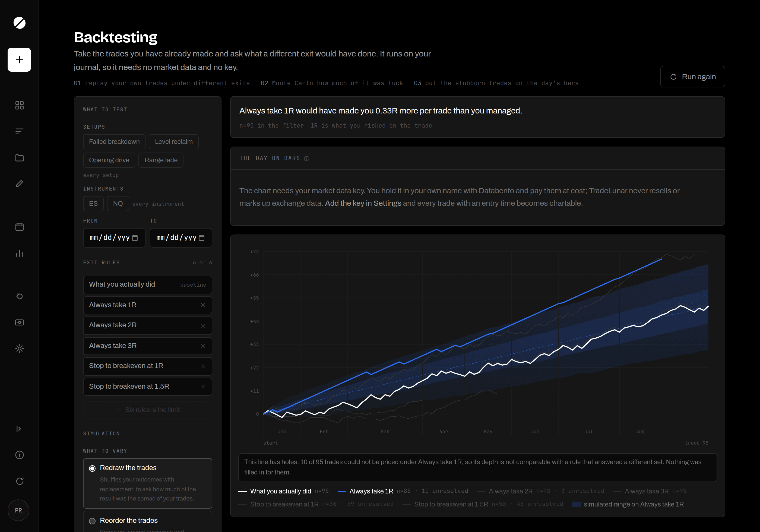
Task: Click the Six rules is the limit button
Action: click(x=148, y=410)
